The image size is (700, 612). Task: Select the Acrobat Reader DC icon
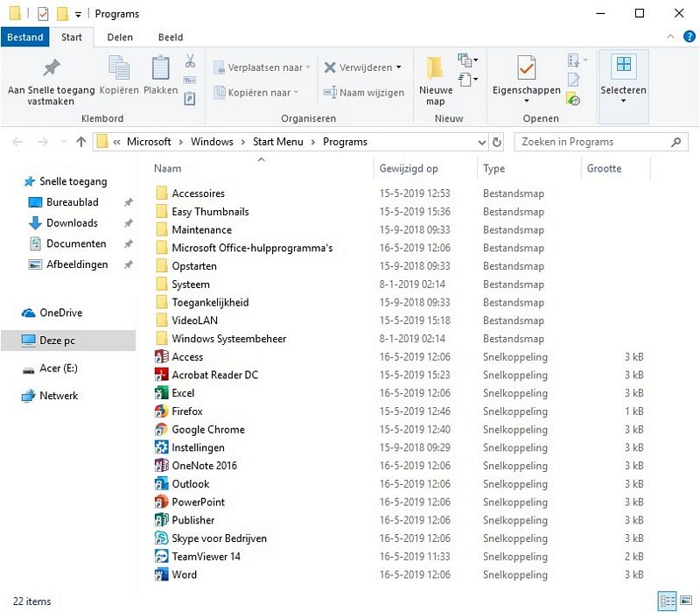pyautogui.click(x=161, y=375)
